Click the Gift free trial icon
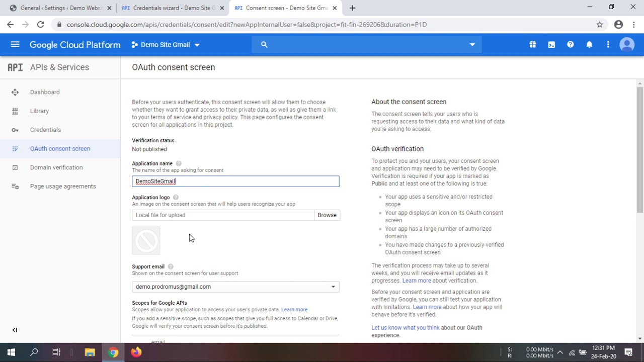This screenshot has height=362, width=644. click(x=532, y=45)
